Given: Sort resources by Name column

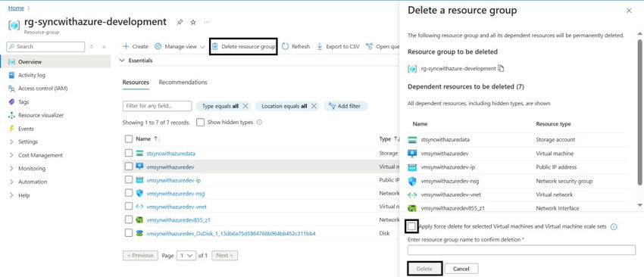Looking at the screenshot, I should (x=148, y=138).
